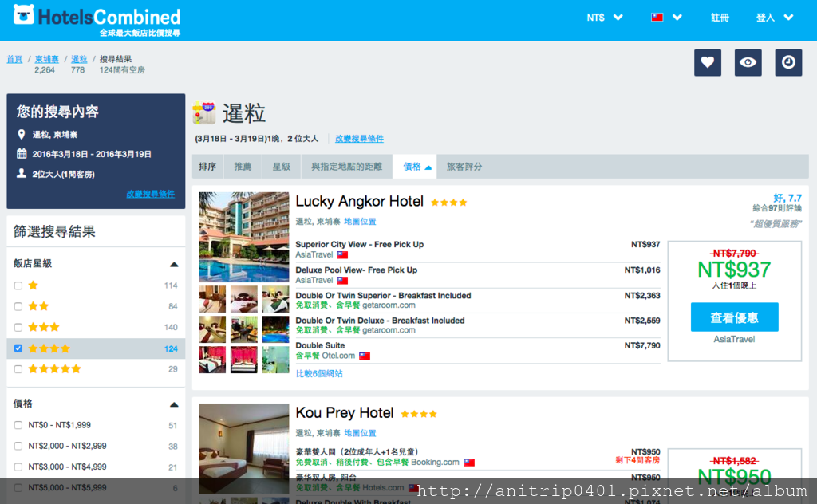The width and height of the screenshot is (817, 504).
Task: Go to 柬埔寨 in breadcrumb
Action: click(47, 59)
